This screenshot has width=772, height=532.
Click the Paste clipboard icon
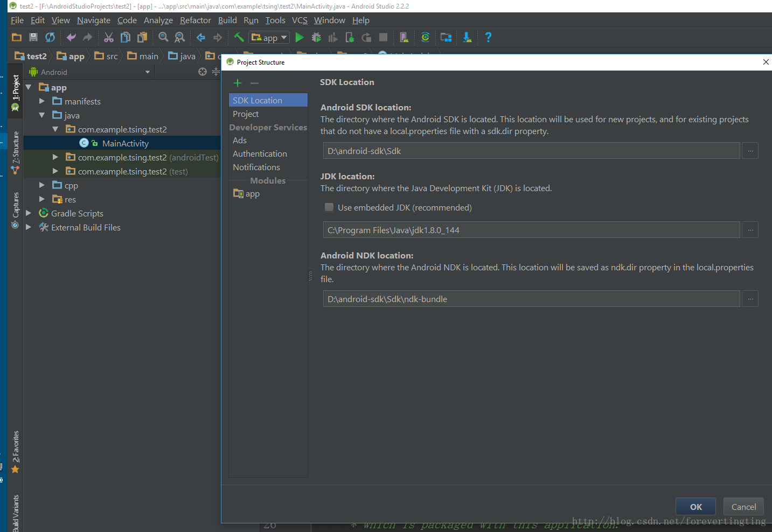click(x=142, y=37)
